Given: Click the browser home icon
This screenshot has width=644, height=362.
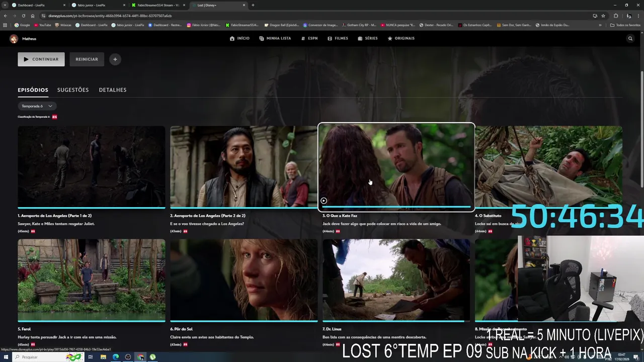Looking at the screenshot, I should pos(33,16).
